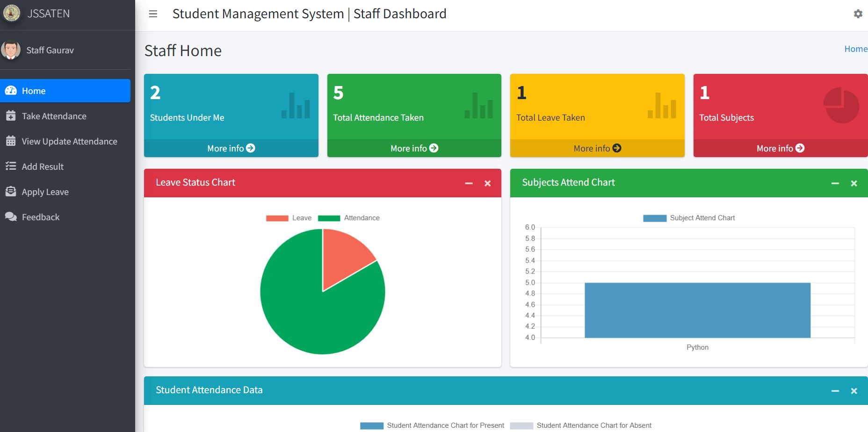Viewport: 868px width, 432px height.
Task: Toggle the sidebar with the hamburger icon
Action: point(153,14)
